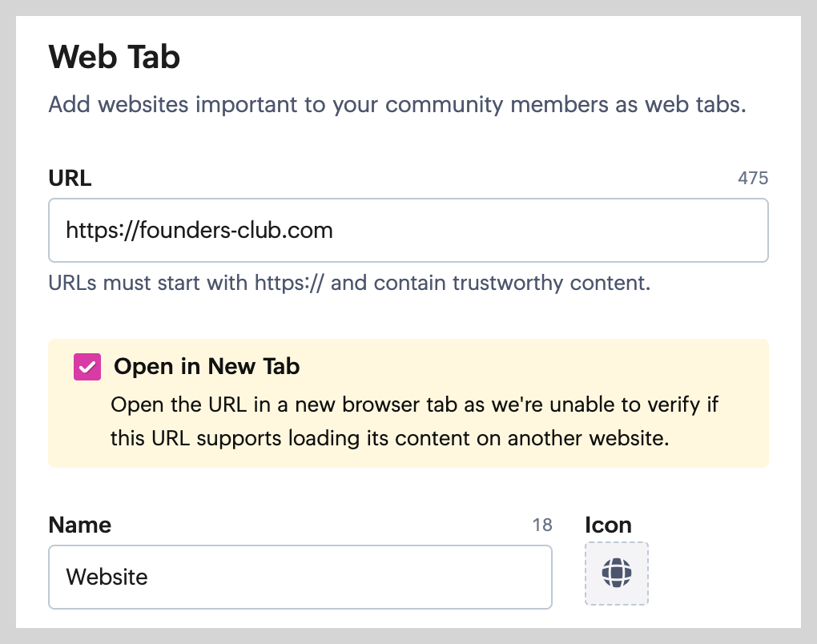Place cursor in the https://founders-club.com text
The image size is (817, 644).
point(199,231)
